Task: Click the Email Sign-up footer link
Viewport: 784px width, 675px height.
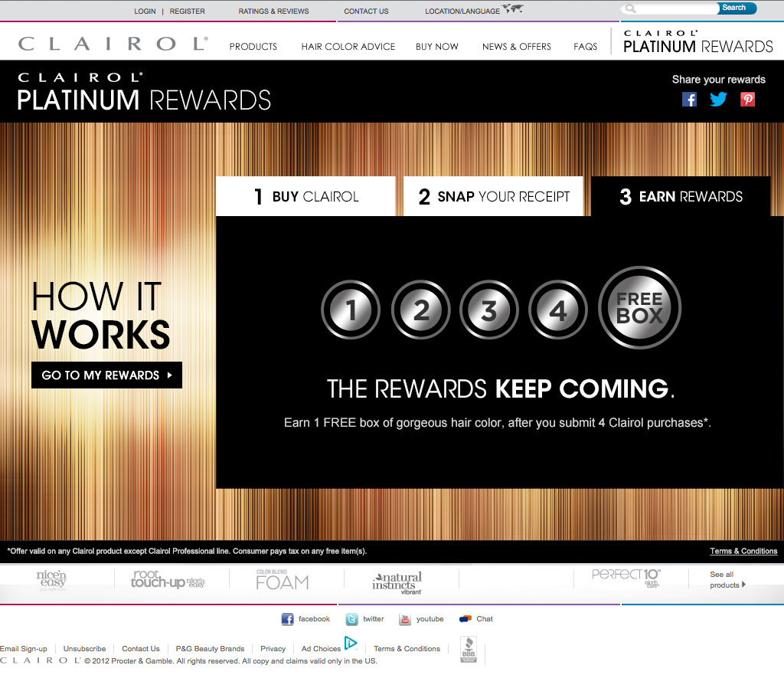Action: [x=24, y=648]
